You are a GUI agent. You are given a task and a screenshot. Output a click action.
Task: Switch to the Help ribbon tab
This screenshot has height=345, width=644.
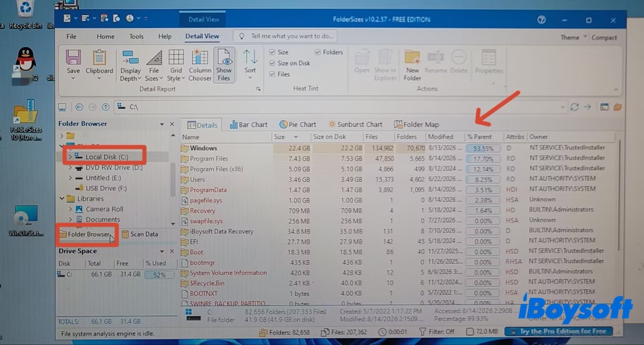[165, 36]
